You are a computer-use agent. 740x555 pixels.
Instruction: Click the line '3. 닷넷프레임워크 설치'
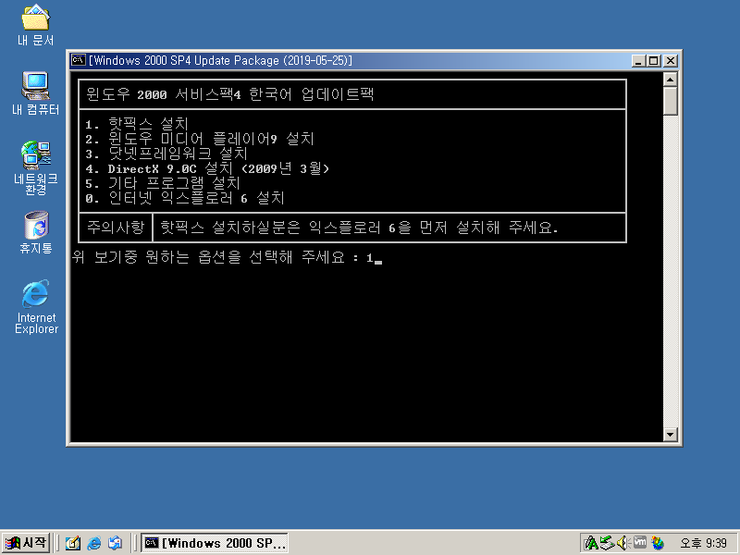(166, 153)
